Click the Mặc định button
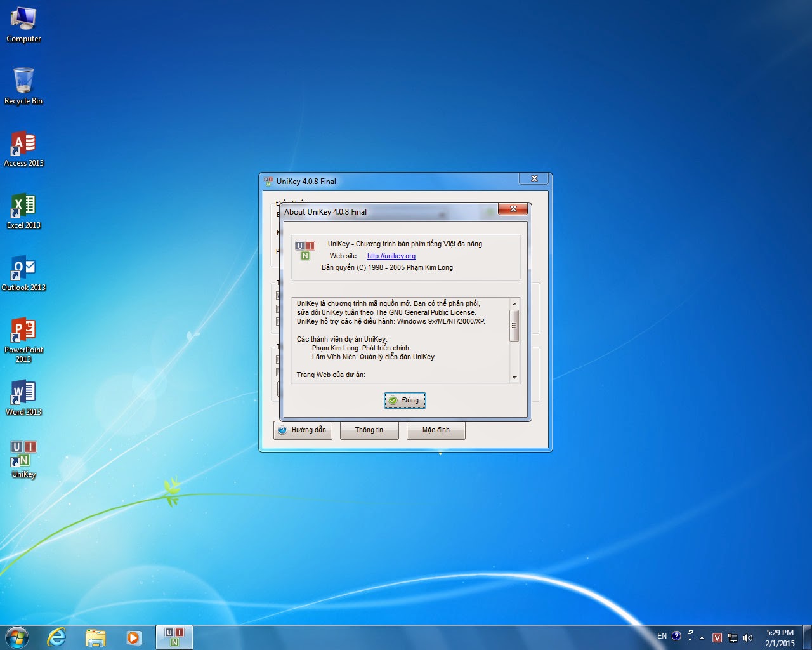 (436, 430)
